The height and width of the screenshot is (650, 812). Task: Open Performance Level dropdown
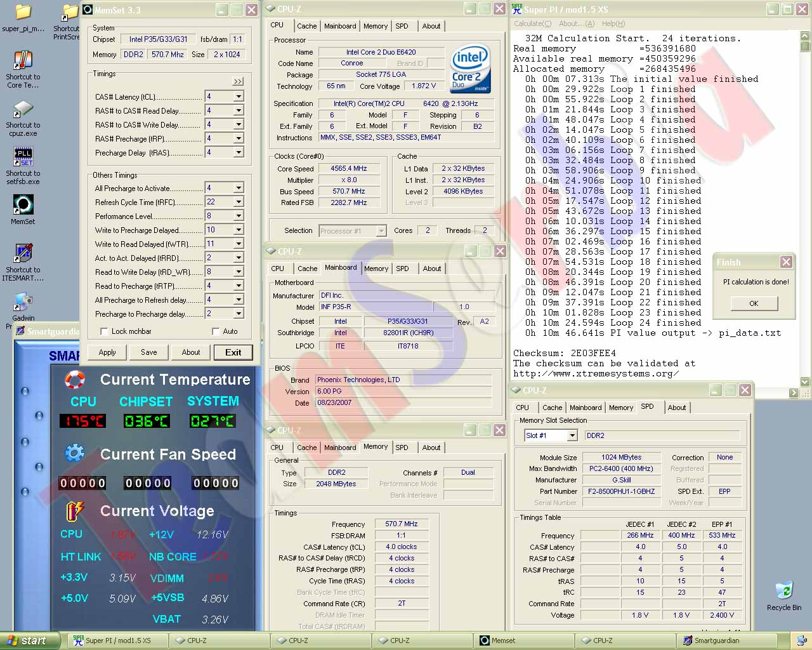click(x=239, y=216)
